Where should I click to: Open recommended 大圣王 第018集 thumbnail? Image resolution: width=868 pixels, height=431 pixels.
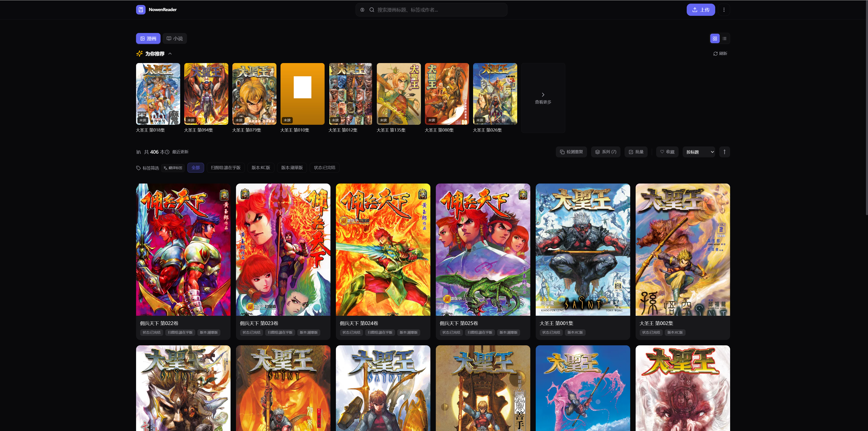pyautogui.click(x=158, y=94)
